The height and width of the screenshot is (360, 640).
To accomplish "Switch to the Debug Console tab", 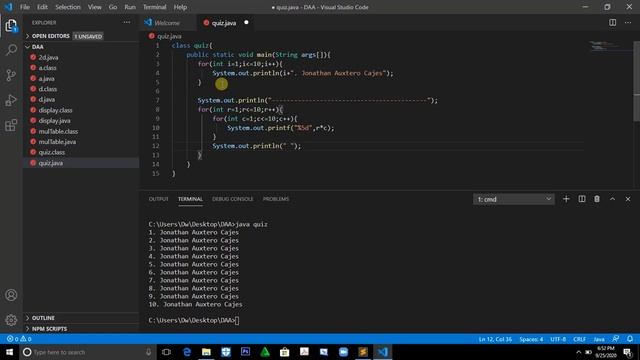I will [232, 199].
